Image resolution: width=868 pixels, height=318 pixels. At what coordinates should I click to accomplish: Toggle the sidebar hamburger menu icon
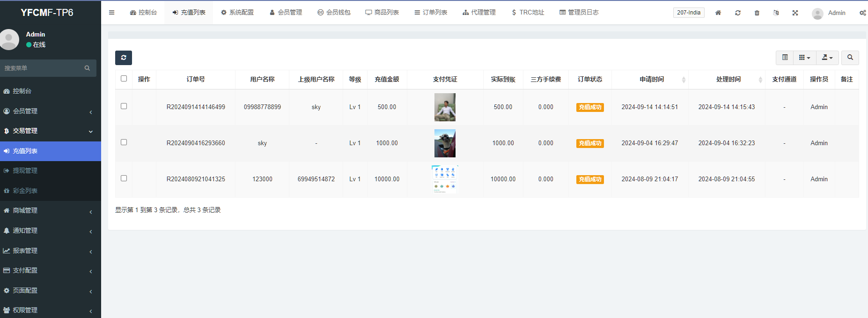point(111,13)
